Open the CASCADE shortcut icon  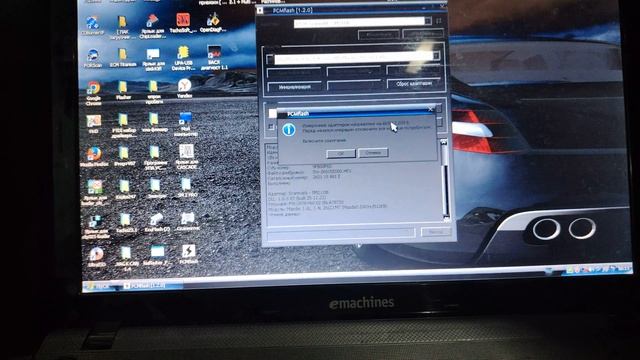click(187, 157)
